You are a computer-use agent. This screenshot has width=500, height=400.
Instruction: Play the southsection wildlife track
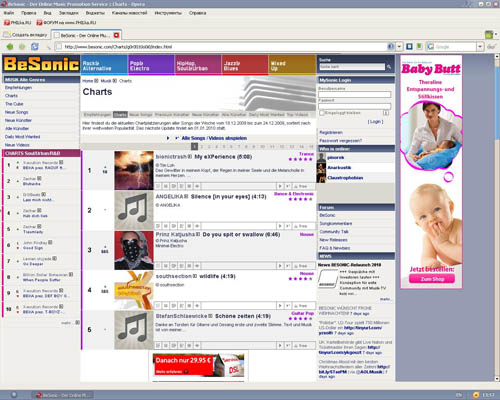click(x=280, y=306)
